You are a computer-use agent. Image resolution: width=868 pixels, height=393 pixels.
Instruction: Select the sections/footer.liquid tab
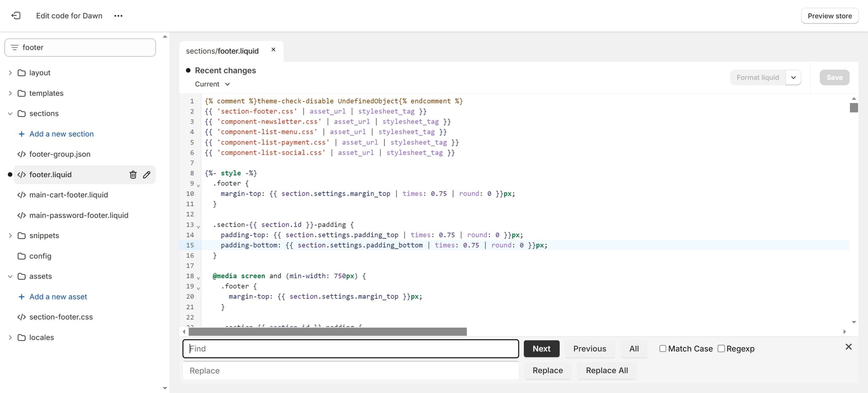pos(222,50)
